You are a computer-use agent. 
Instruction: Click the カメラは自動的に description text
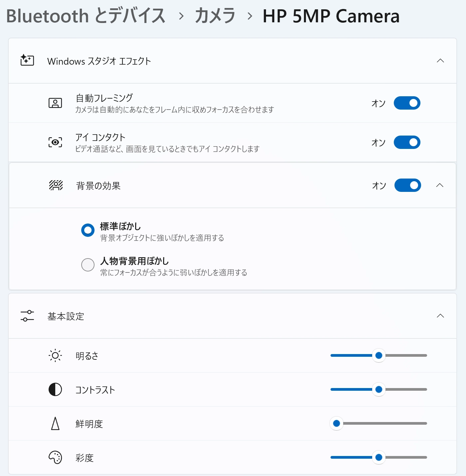pos(174,110)
